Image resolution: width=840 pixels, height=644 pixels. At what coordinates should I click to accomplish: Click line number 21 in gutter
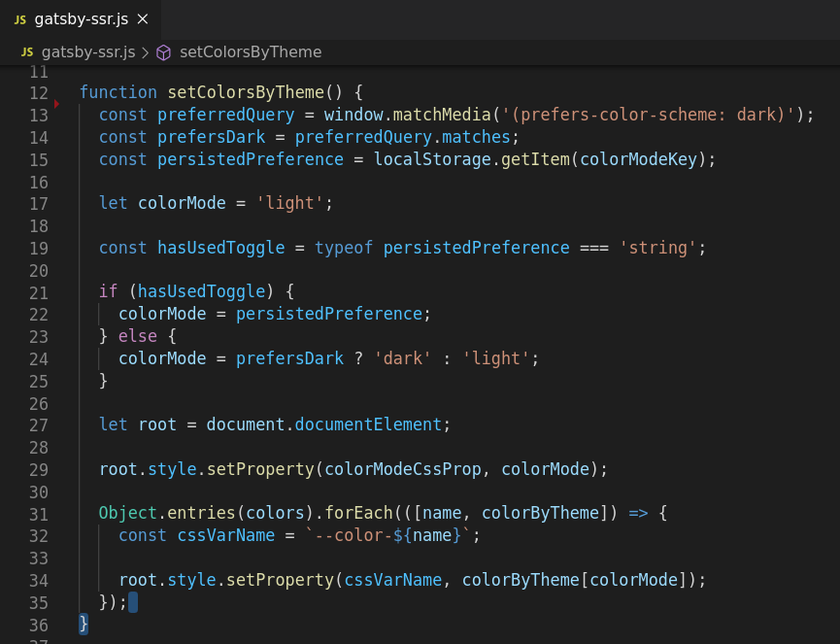(39, 293)
